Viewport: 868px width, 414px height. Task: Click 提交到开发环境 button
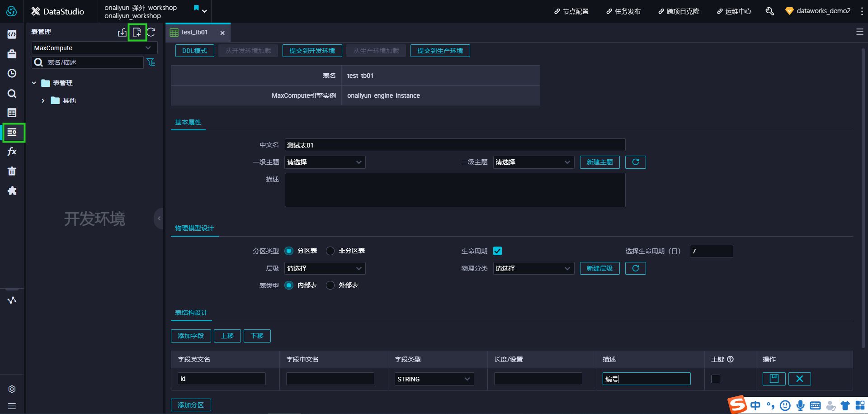312,51
